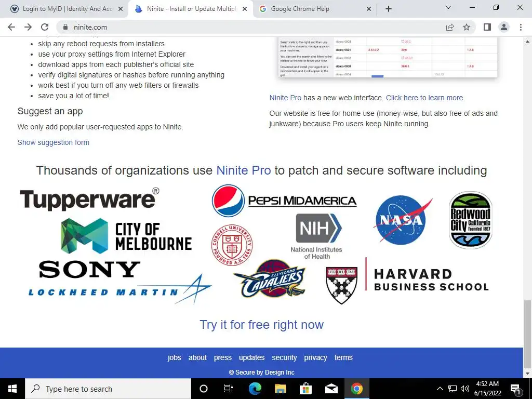
Task: Follow the Ninite Pro link above the description
Action: tap(285, 98)
